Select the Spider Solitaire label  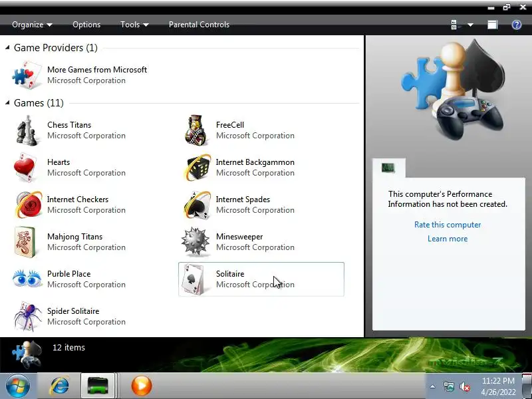[x=73, y=311]
